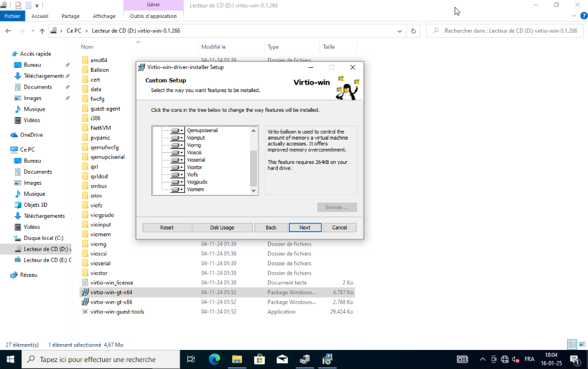Viewport: 588px width, 369px height.
Task: Open address bar history dropdown
Action: tap(400, 31)
